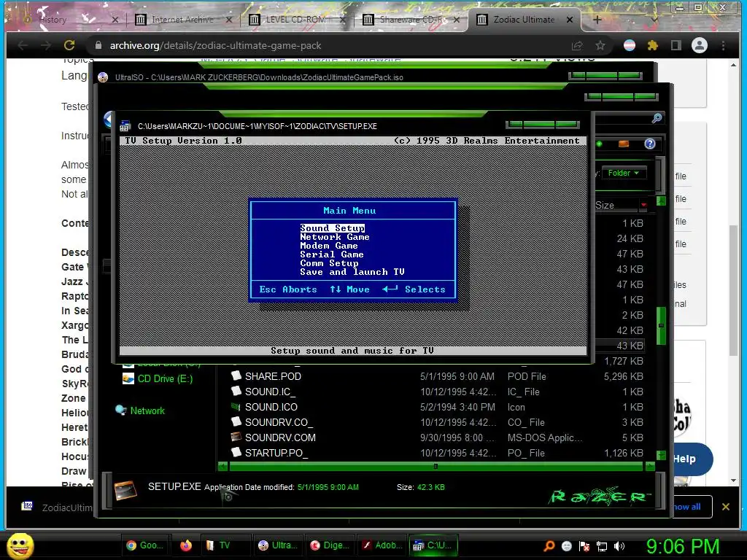The width and height of the screenshot is (747, 560).
Task: Click the orange preview pane icon
Action: pyautogui.click(x=624, y=144)
